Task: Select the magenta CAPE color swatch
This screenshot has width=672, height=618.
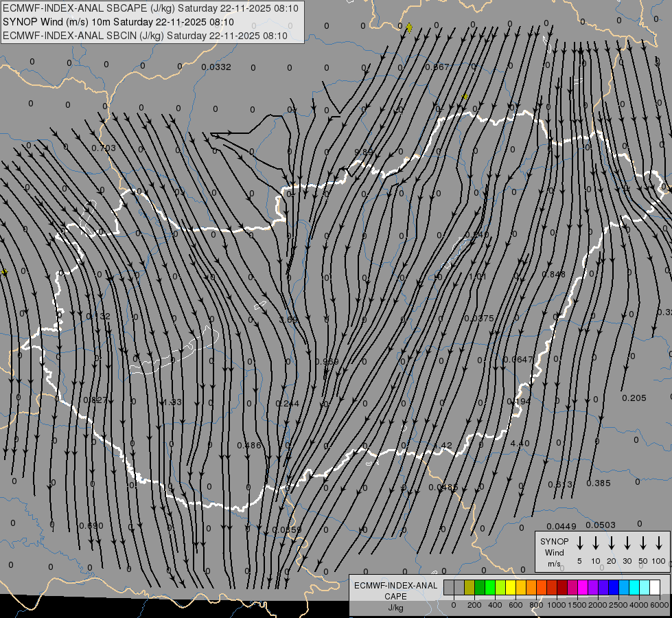Action: [583, 587]
